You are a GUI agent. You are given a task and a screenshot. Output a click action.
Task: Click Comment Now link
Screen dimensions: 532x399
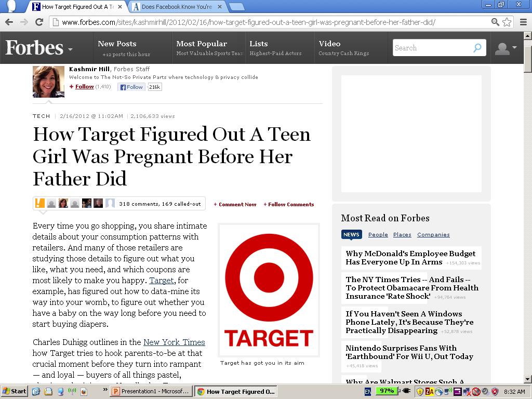pos(235,204)
